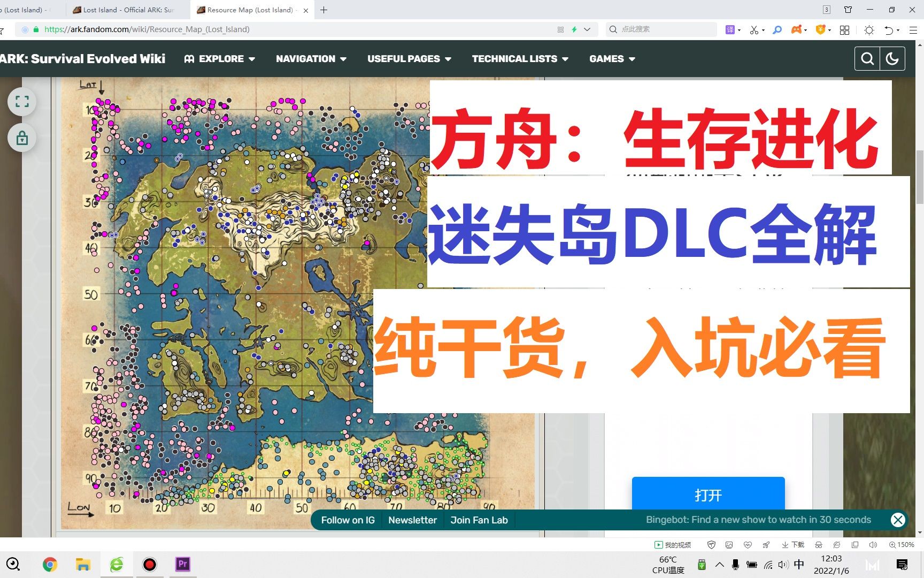Open the USEFUL PAGES dropdown menu
This screenshot has height=578, width=924.
[409, 59]
